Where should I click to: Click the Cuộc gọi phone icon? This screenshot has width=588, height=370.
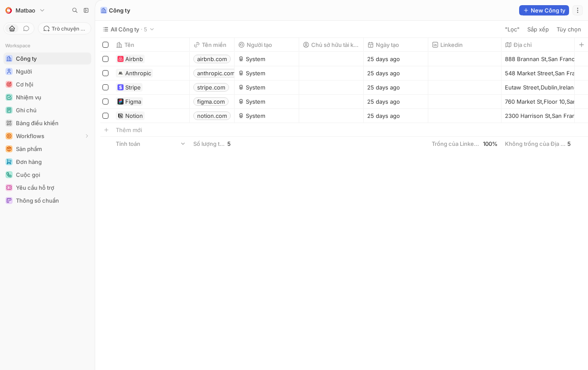point(9,175)
